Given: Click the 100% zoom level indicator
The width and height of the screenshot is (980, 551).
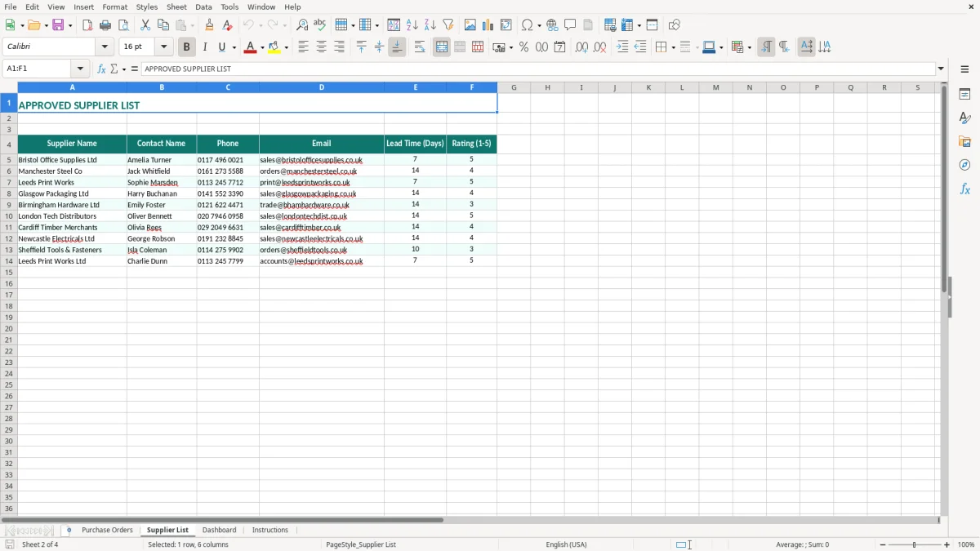Looking at the screenshot, I should point(966,544).
